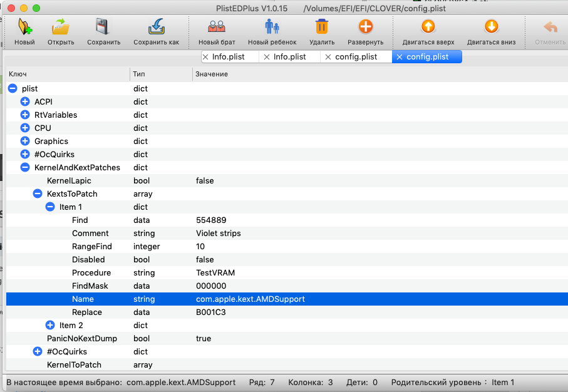Viewport: 568px width, 392px height.
Task: Select the KernelLapic row
Action: pyautogui.click(x=287, y=181)
